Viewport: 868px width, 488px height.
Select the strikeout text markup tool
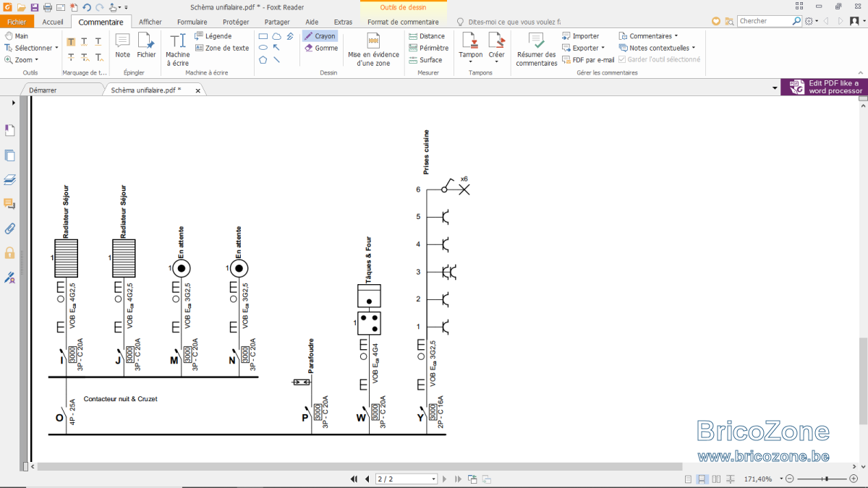[71, 57]
